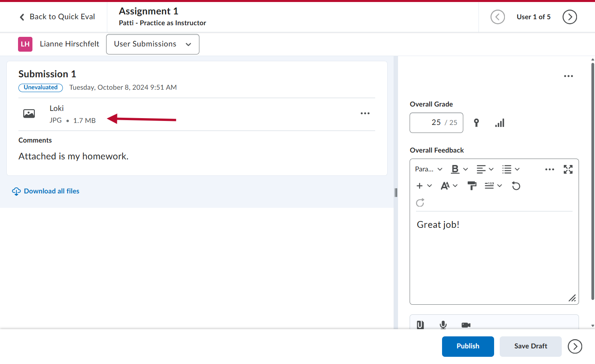Open grading panel more options ellipsis
The height and width of the screenshot is (364, 595).
(x=569, y=76)
